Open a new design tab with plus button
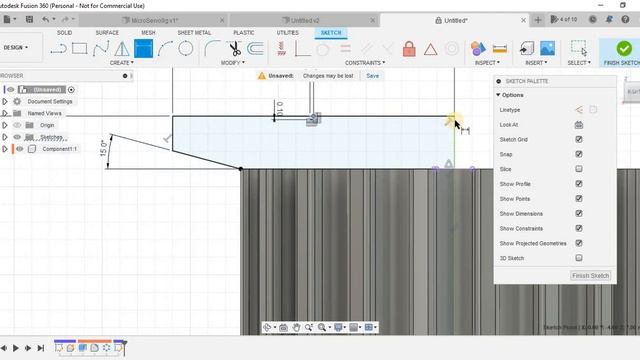Viewport: 640px width, 360px height. (538, 20)
